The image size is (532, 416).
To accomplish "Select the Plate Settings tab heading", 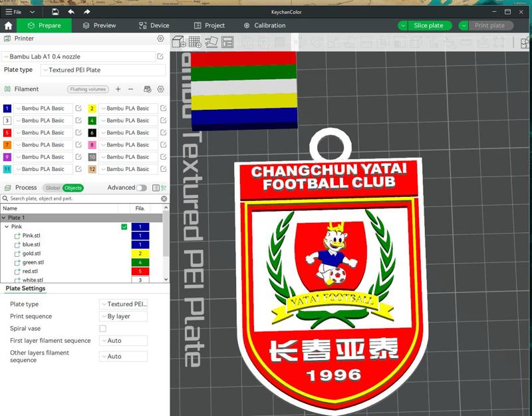I will [x=25, y=288].
